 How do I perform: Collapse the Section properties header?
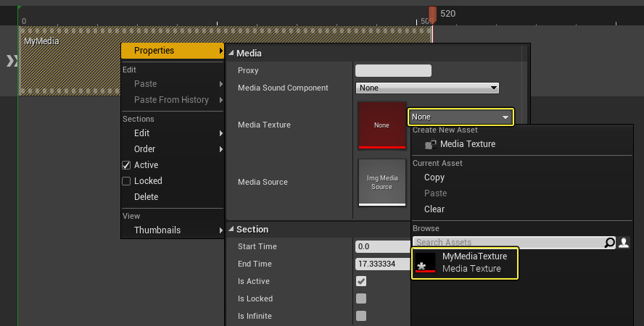(x=231, y=230)
